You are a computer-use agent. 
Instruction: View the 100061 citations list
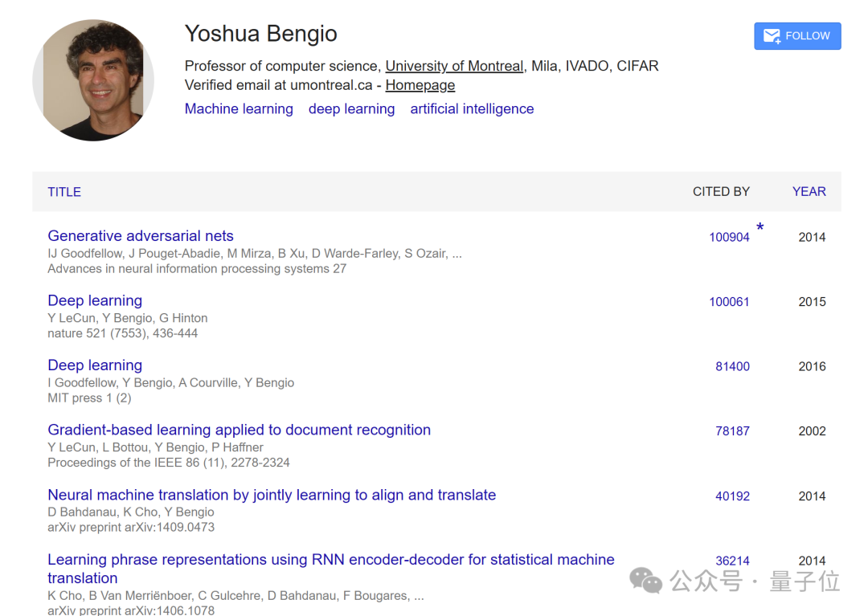pyautogui.click(x=729, y=302)
